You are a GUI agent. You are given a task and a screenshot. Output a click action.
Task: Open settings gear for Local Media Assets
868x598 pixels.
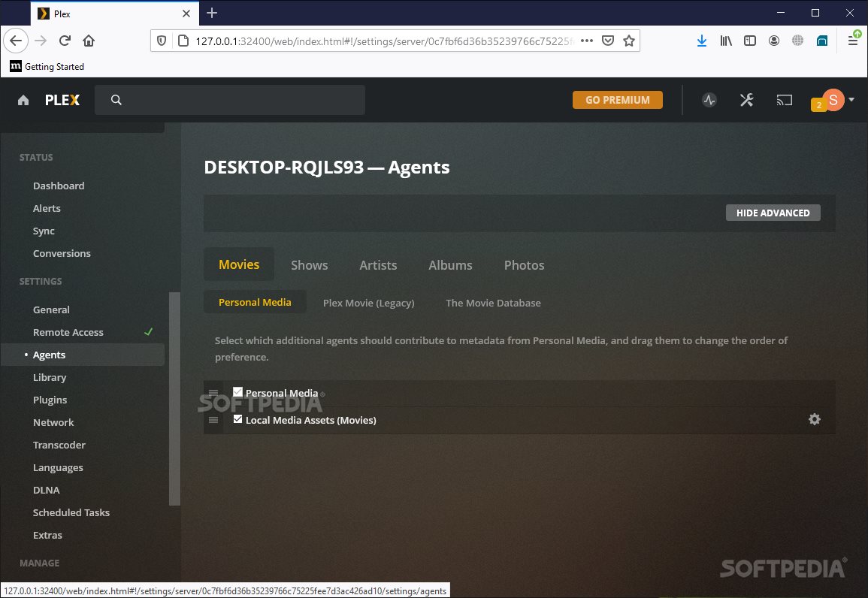[x=815, y=419]
